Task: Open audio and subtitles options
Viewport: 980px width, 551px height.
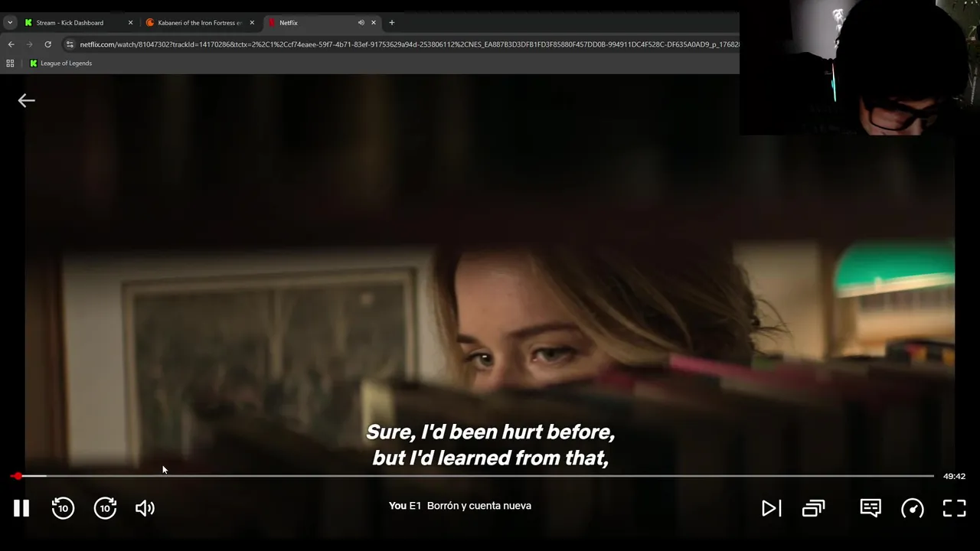Action: 871,508
